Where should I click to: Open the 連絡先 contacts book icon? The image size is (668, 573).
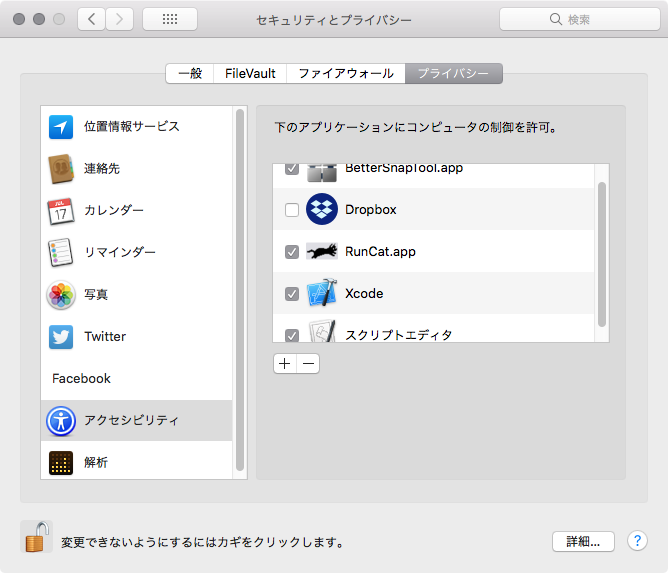click(x=61, y=169)
